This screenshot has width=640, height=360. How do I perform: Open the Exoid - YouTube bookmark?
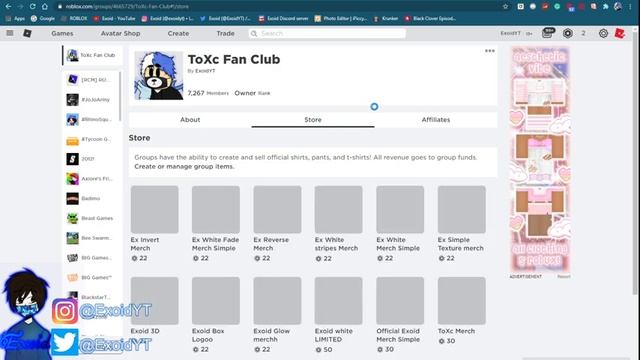point(114,18)
